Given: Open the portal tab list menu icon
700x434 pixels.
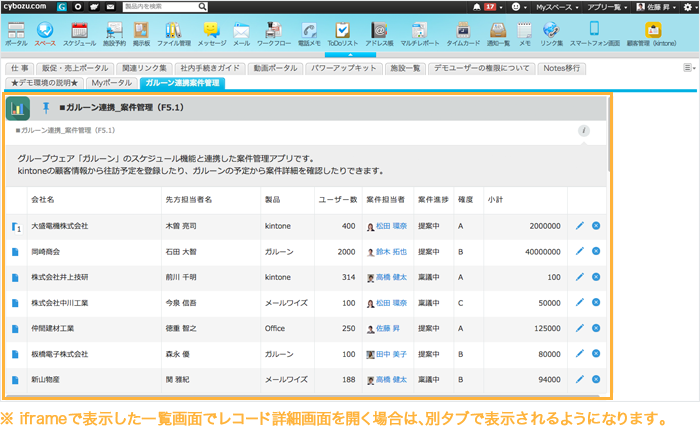Looking at the screenshot, I should click(x=689, y=68).
